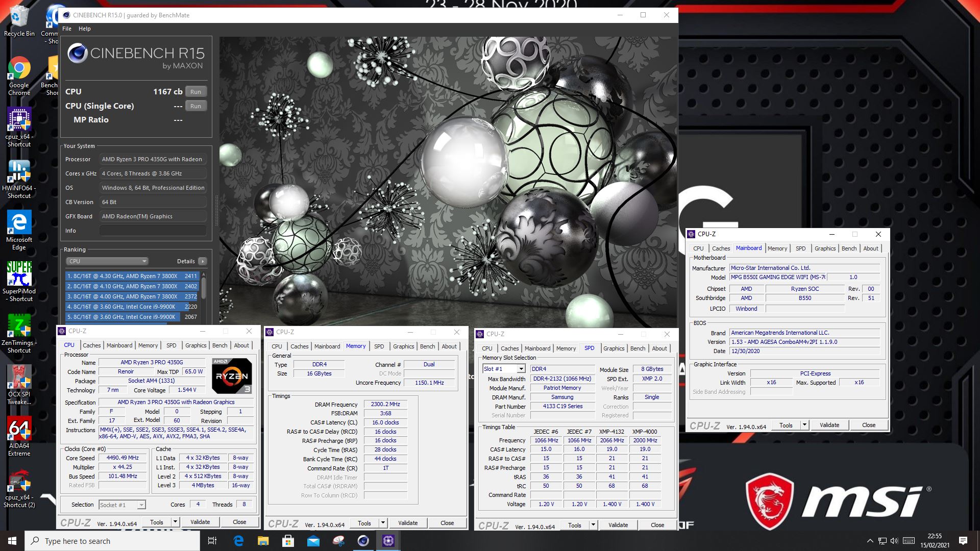Open volume control in system tray
Image resolution: width=980 pixels, height=551 pixels.
(x=894, y=541)
